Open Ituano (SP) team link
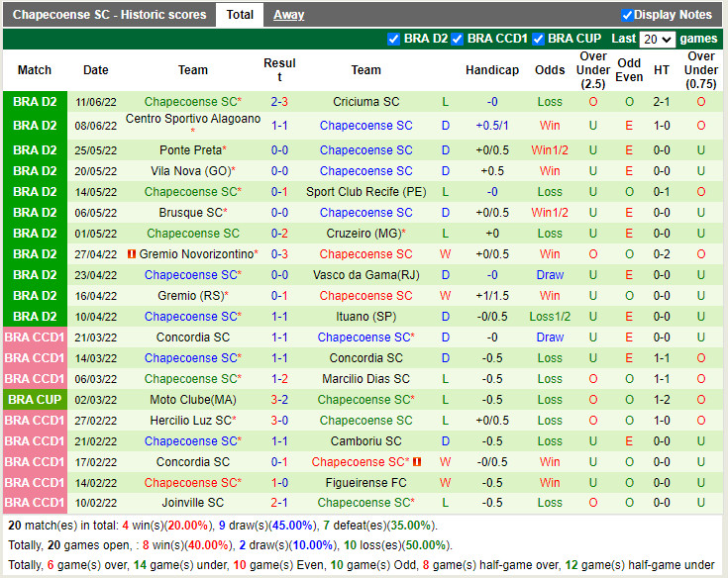This screenshot has width=728, height=578. click(x=365, y=317)
